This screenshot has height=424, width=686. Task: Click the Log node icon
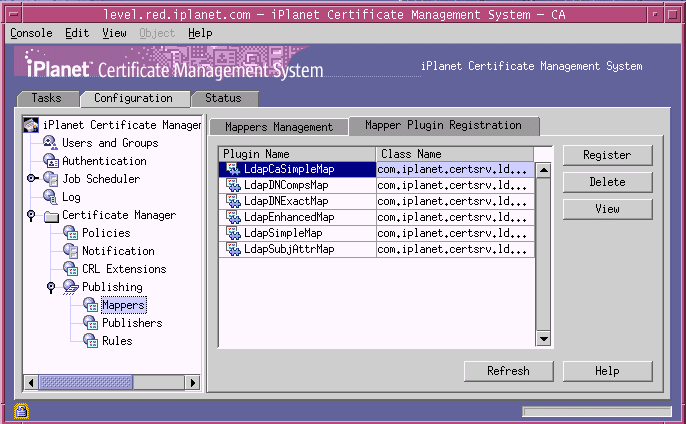click(50, 197)
